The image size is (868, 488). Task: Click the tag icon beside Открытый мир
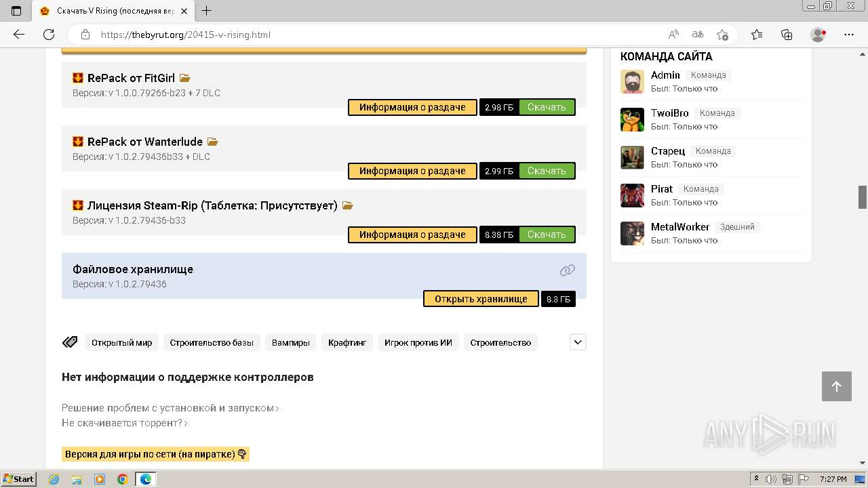point(70,342)
